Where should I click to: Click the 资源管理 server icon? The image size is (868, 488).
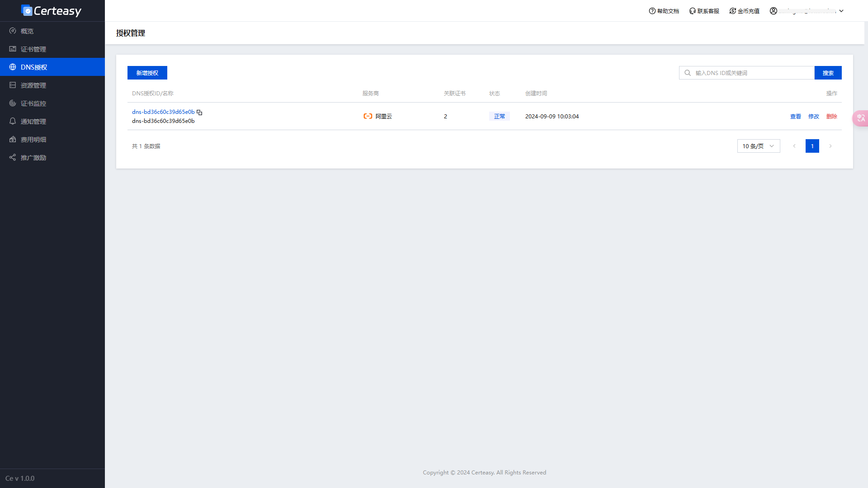pyautogui.click(x=13, y=85)
